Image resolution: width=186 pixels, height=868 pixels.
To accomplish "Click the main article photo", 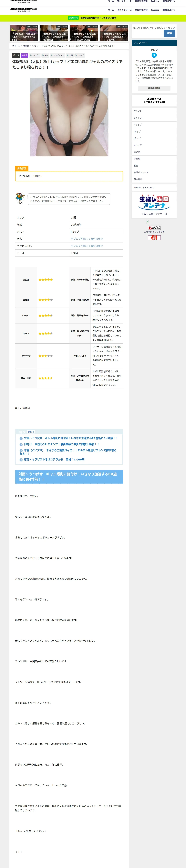I will (x=69, y=117).
